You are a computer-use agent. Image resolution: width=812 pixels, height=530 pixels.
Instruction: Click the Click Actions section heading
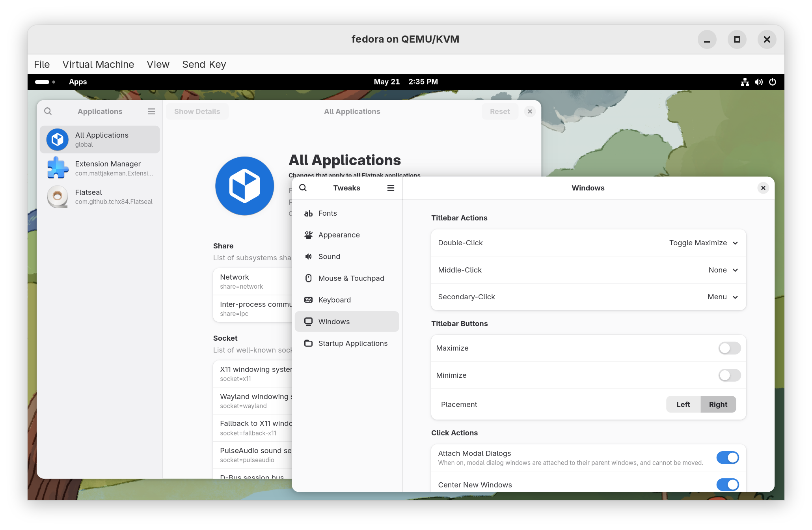(x=454, y=433)
